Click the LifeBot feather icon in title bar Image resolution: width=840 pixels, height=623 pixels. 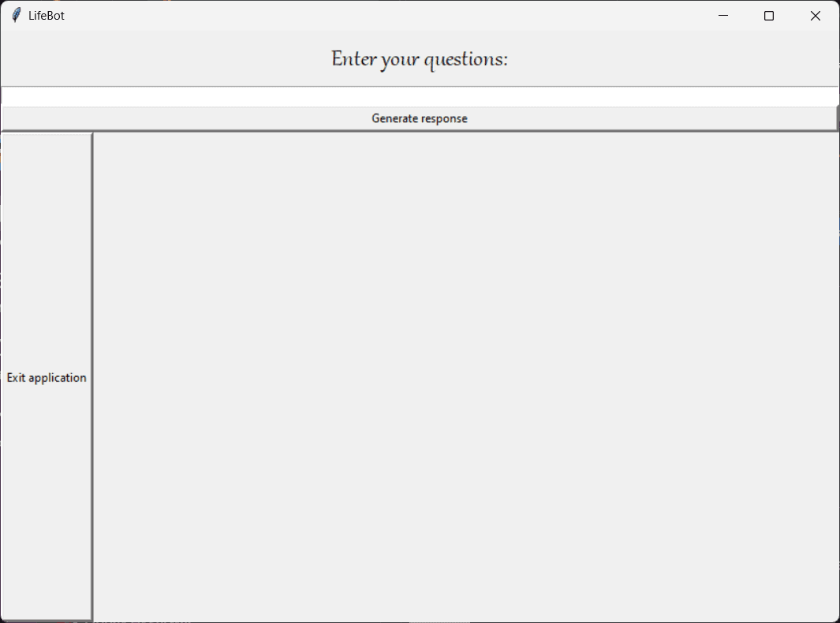point(17,16)
